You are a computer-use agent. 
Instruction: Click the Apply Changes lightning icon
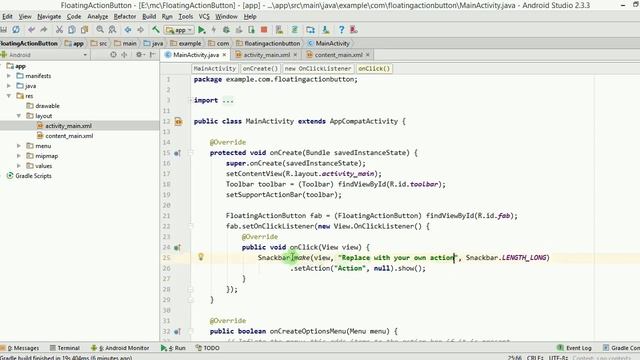click(213, 30)
